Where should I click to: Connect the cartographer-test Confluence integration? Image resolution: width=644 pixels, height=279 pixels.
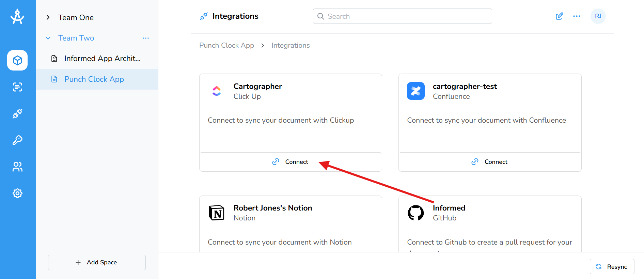(x=490, y=162)
